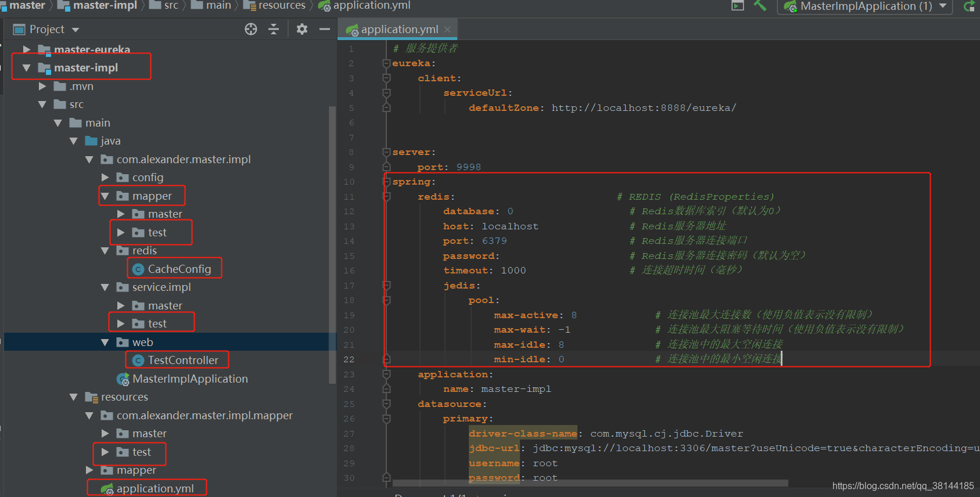Select the CacheConfig class icon
980x497 pixels.
[138, 269]
